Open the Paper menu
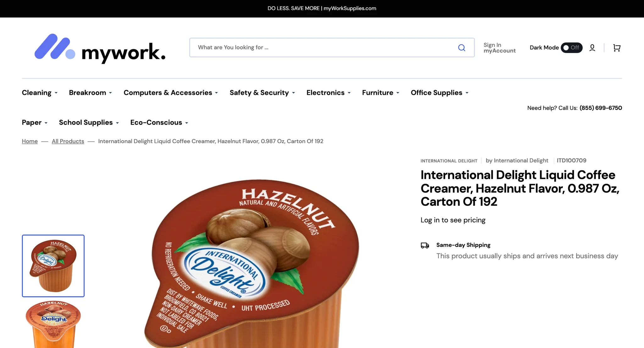The height and width of the screenshot is (348, 644). click(x=35, y=122)
